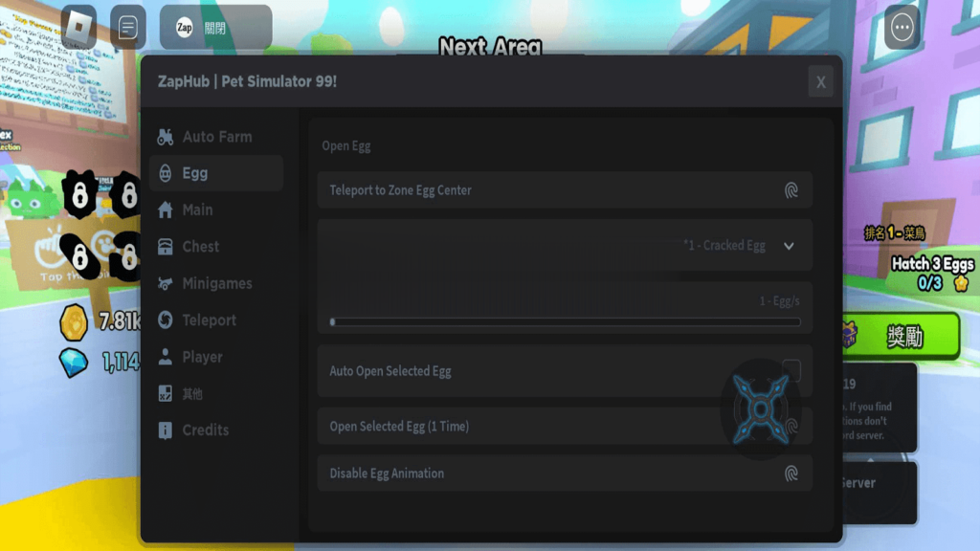Click the Main house icon
This screenshot has height=551, width=980.
tap(166, 209)
